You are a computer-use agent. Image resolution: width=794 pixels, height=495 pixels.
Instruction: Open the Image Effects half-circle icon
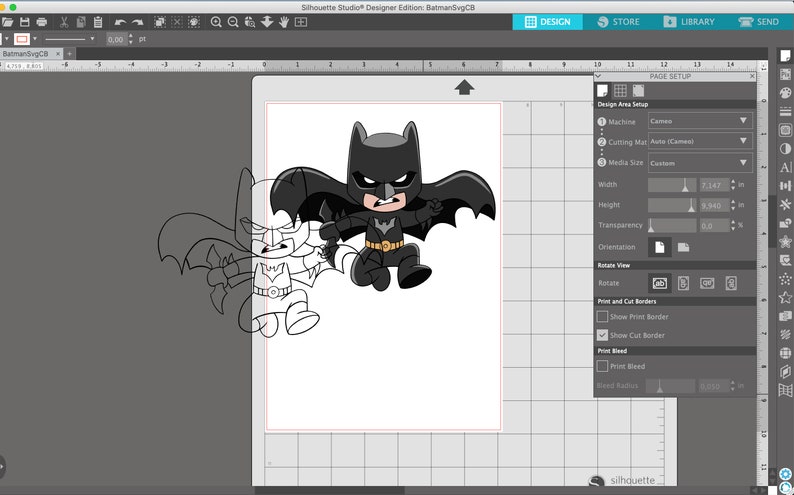pyautogui.click(x=785, y=149)
